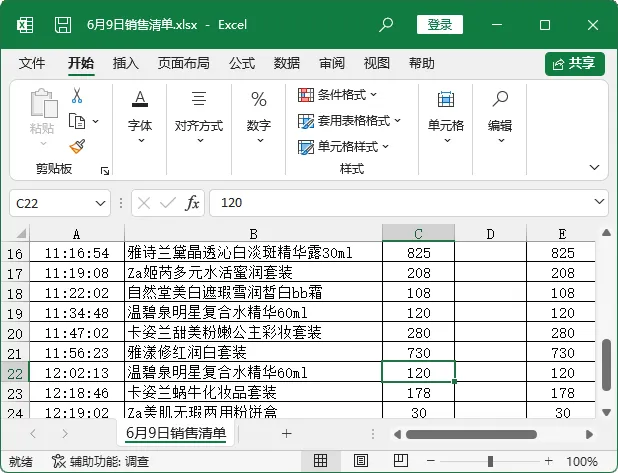
Task: Open the Cells (单元格) group
Action: click(446, 117)
